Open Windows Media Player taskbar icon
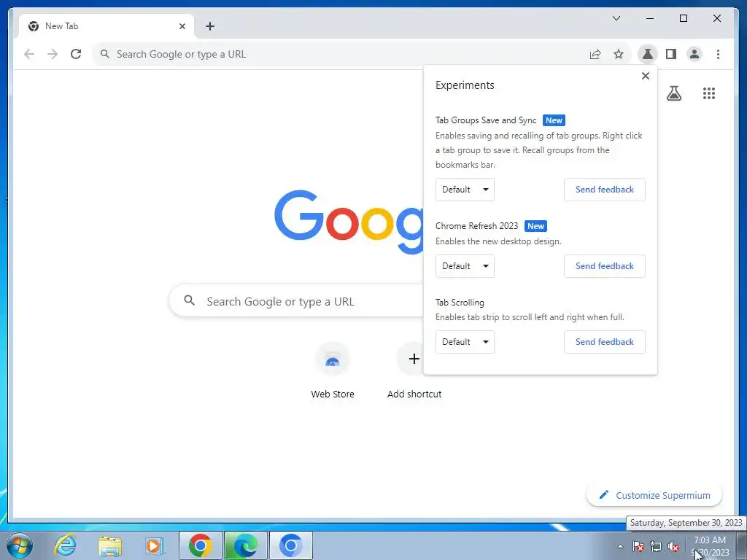 [x=154, y=545]
